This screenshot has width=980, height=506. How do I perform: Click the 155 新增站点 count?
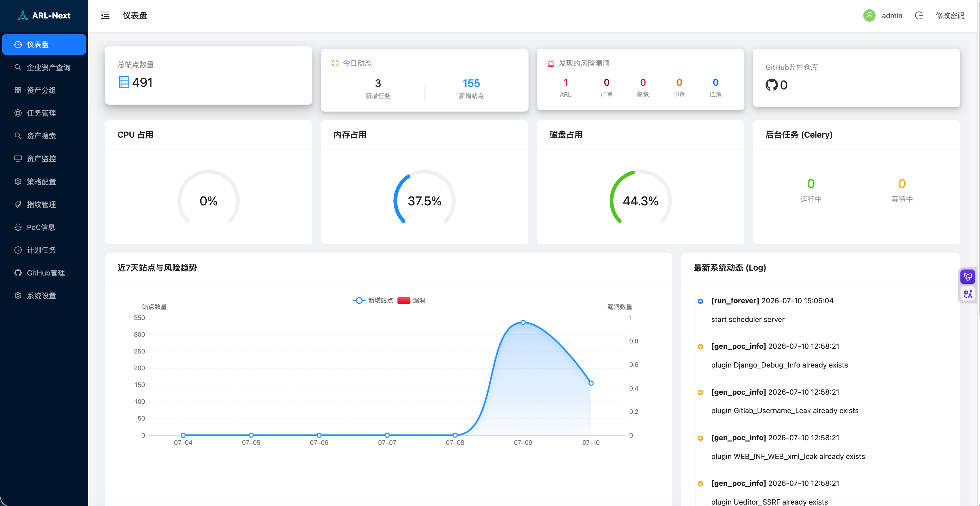471,83
